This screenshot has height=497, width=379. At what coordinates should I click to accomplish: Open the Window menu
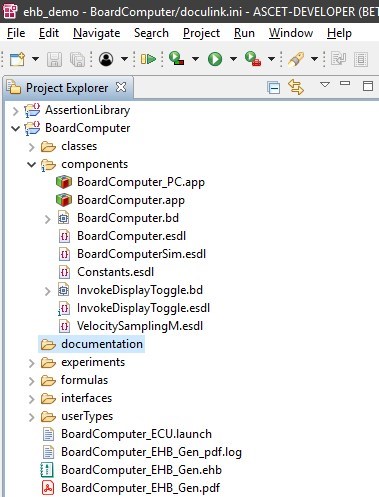tap(291, 33)
